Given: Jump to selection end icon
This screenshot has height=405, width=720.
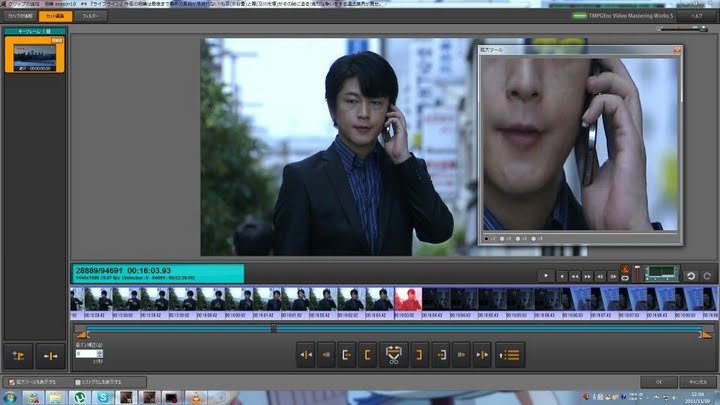Looking at the screenshot, I should coord(441,355).
